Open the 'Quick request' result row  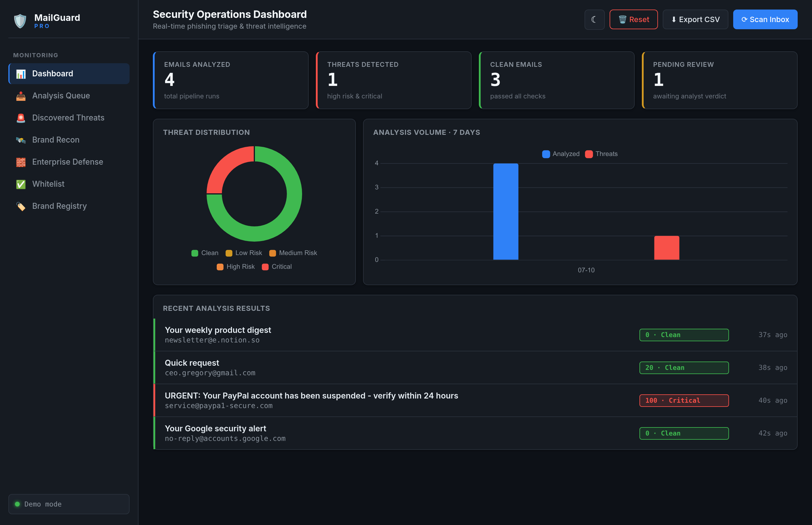coord(475,367)
